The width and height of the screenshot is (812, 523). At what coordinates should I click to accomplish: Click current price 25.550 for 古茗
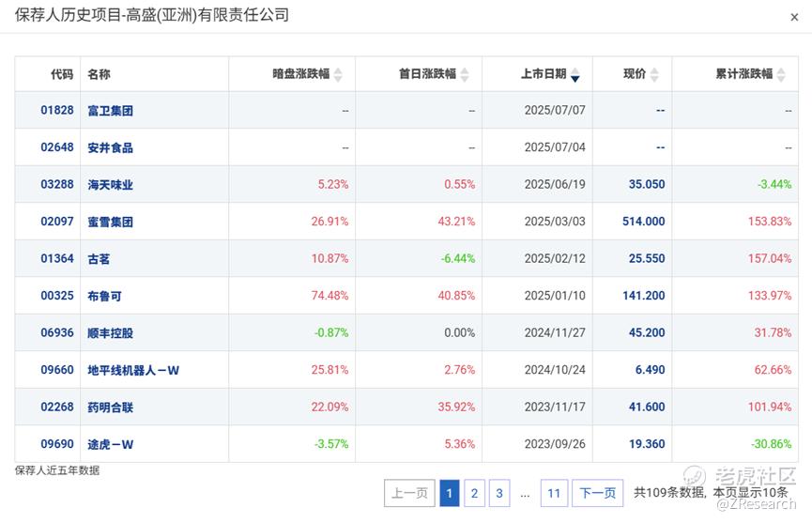[x=647, y=258]
